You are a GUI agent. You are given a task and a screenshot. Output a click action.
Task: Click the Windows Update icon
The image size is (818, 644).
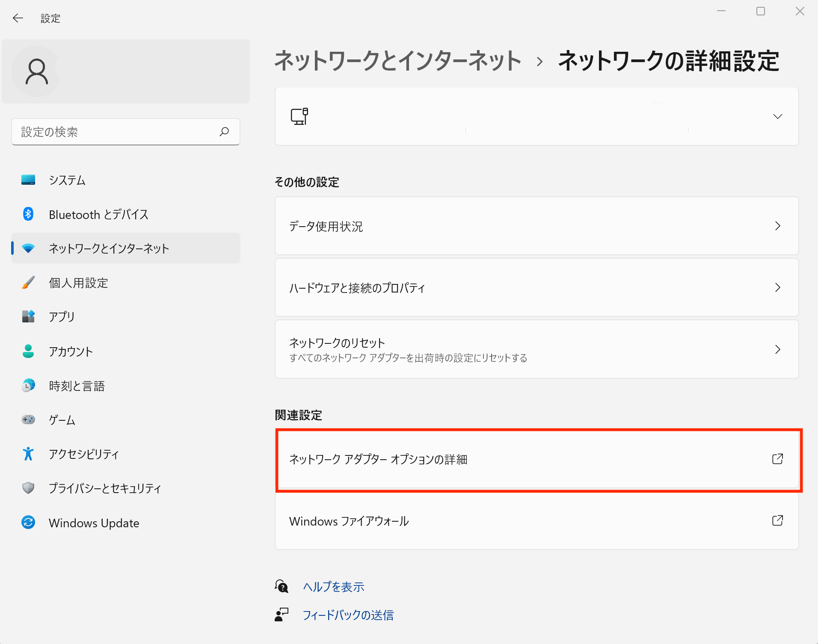coord(28,523)
